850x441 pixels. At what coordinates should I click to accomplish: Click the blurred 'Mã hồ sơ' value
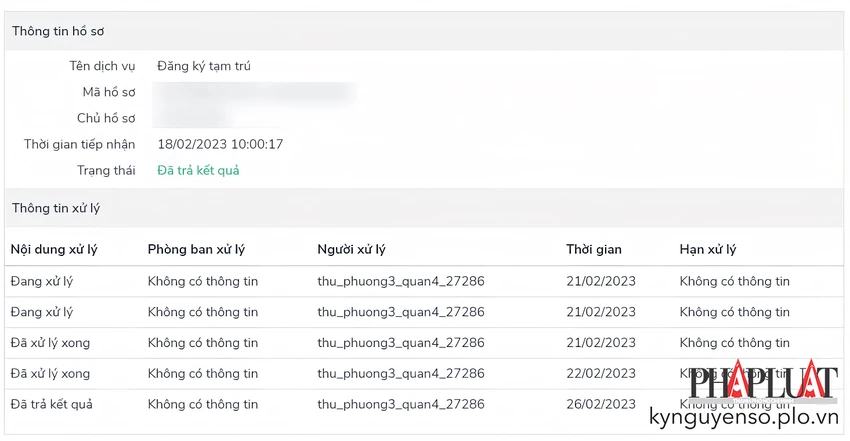coord(254,92)
